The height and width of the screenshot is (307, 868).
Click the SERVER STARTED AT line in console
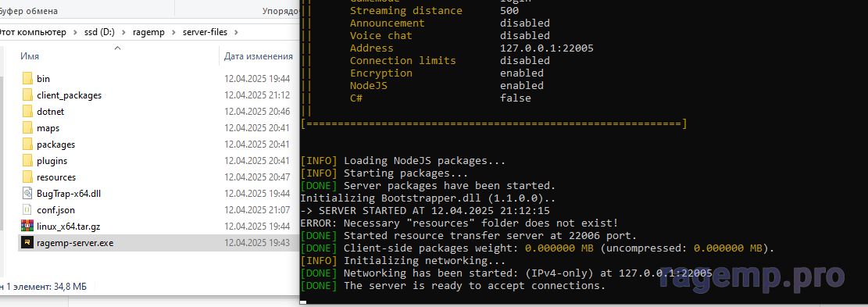[424, 211]
